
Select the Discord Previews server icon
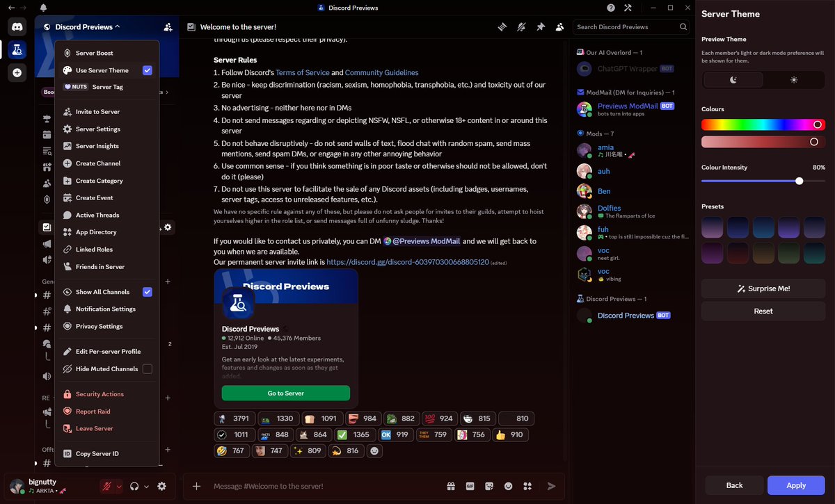click(x=17, y=49)
